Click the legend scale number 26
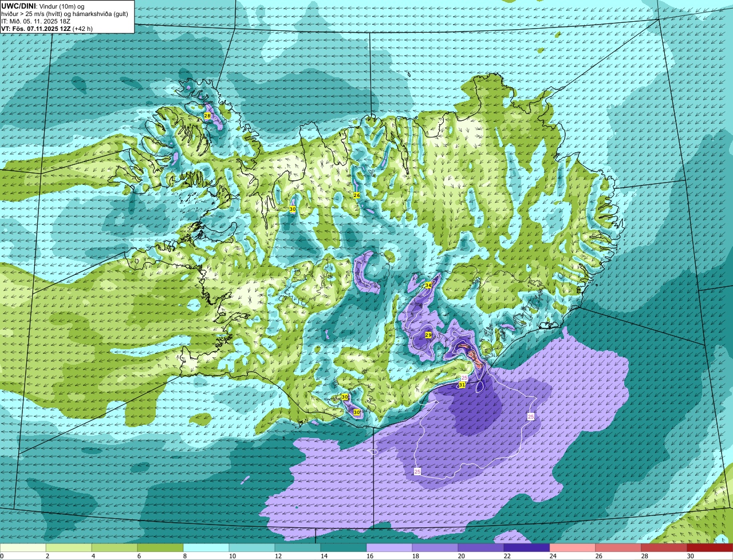 pyautogui.click(x=599, y=556)
